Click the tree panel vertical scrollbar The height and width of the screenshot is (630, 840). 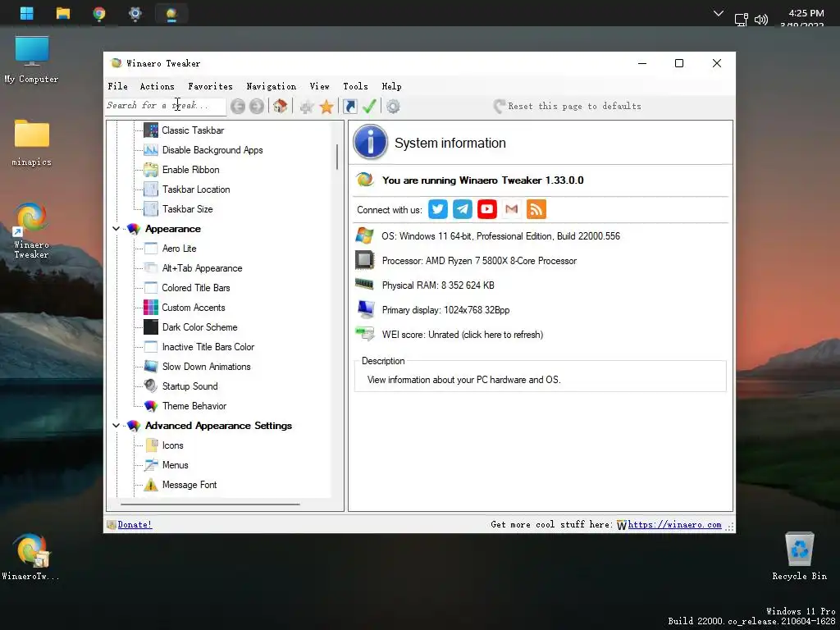[337, 157]
